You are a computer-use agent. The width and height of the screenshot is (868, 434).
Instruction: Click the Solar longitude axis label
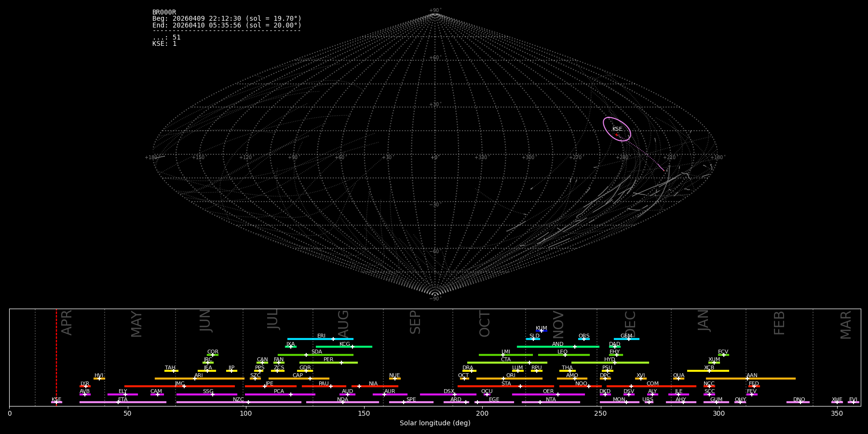[x=434, y=423]
